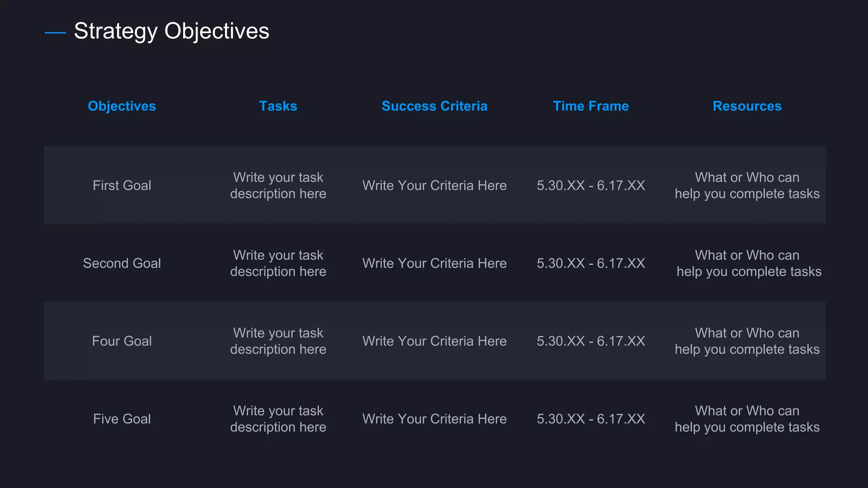Click the date range in Second Goal row
This screenshot has height=488, width=868.
pyautogui.click(x=591, y=263)
